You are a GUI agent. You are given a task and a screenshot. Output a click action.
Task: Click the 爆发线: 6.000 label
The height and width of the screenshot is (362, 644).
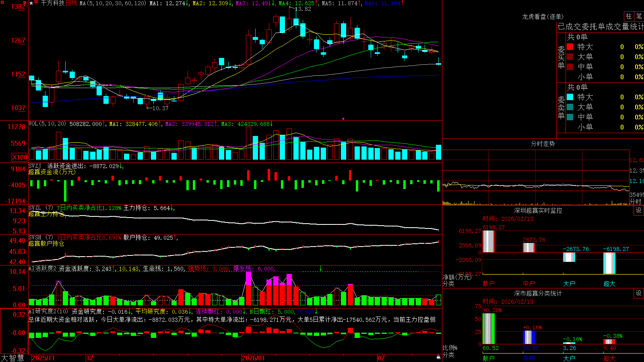click(254, 269)
